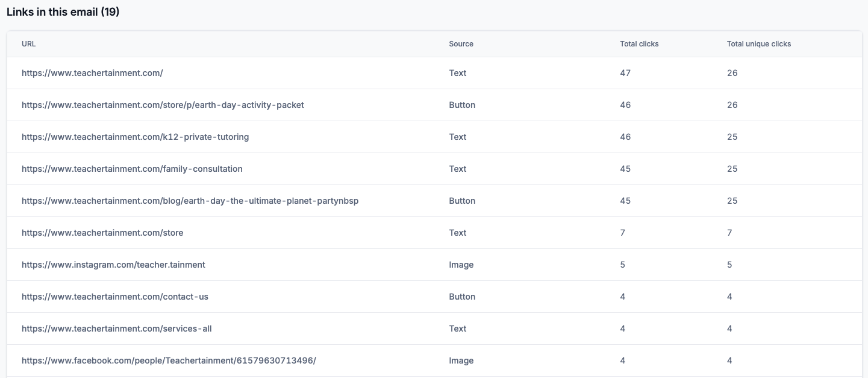
Task: Click the "Links in this email (19)" heading
Action: coord(63,12)
